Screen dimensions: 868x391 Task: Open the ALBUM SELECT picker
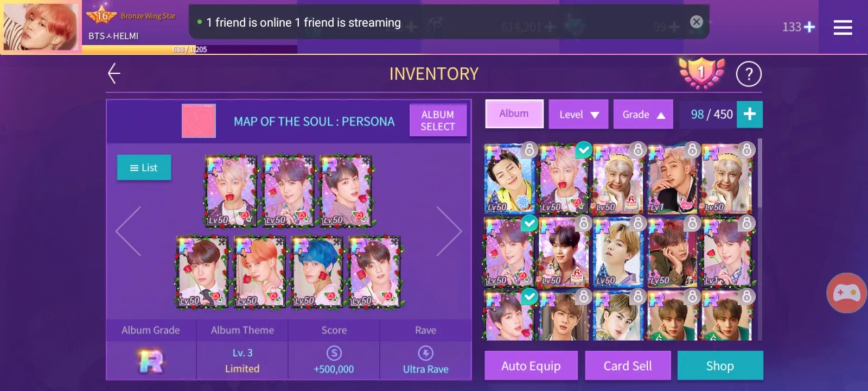click(438, 121)
